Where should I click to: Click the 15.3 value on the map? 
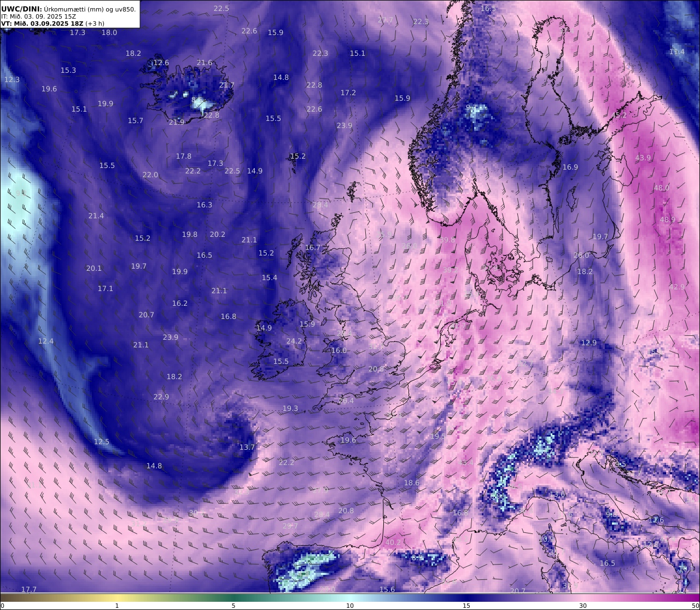[x=68, y=70]
